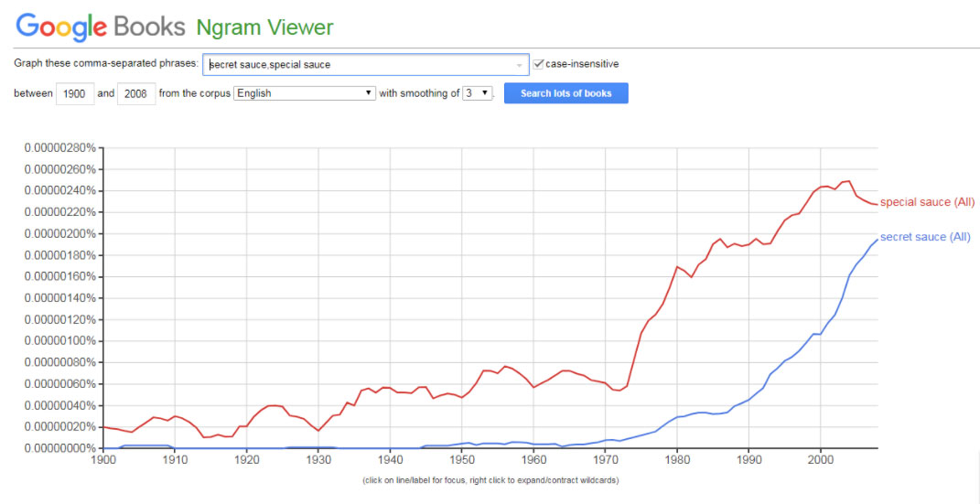
Task: Click the focus hint text below chart
Action: tap(489, 479)
